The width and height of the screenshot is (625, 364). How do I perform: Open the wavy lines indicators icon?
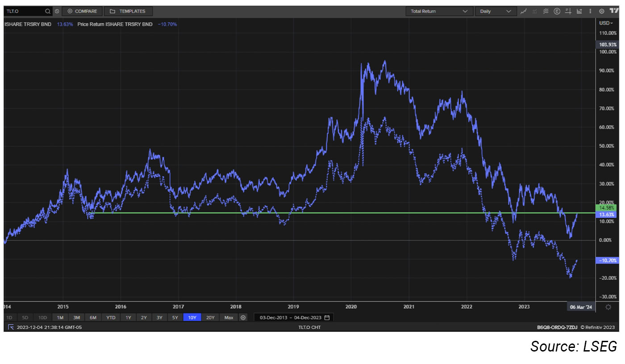546,11
